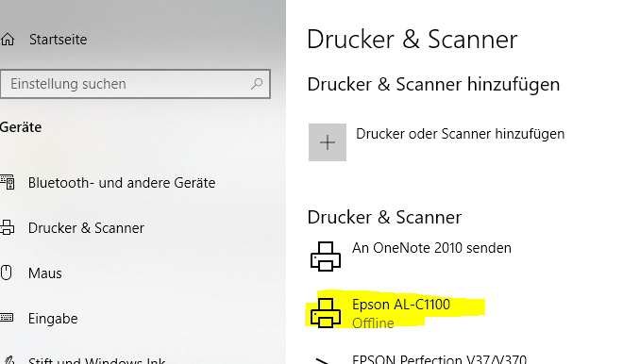Open Stift und Windows Ink settings
The width and height of the screenshot is (623, 364).
pos(96,359)
